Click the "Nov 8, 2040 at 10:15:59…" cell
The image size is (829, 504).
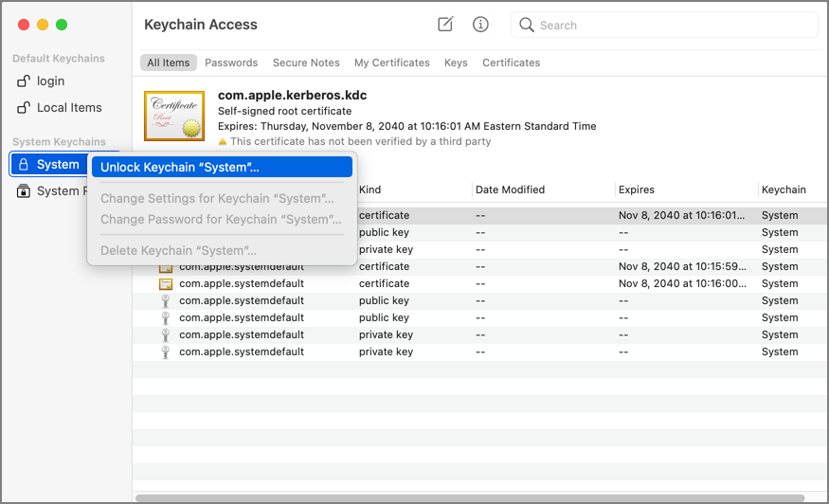coord(682,266)
